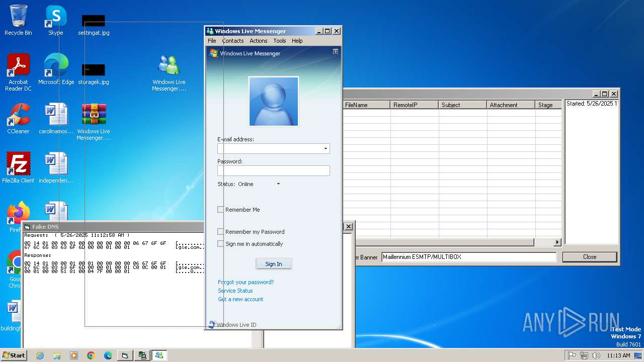Launch Chrome from the taskbar
Screen dimensions: 644x362
click(91, 355)
